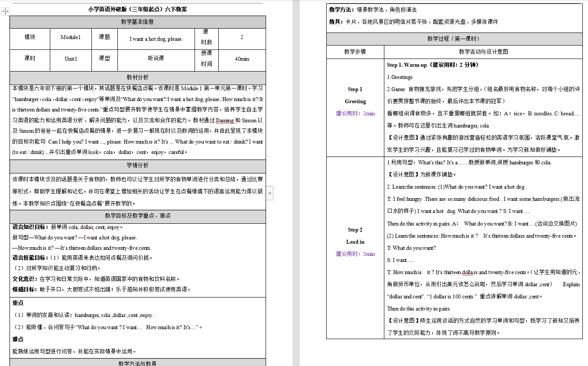Click the underlined name Daming
Image resolution: width=588 pixels, height=366 pixels.
pyautogui.click(x=224, y=121)
